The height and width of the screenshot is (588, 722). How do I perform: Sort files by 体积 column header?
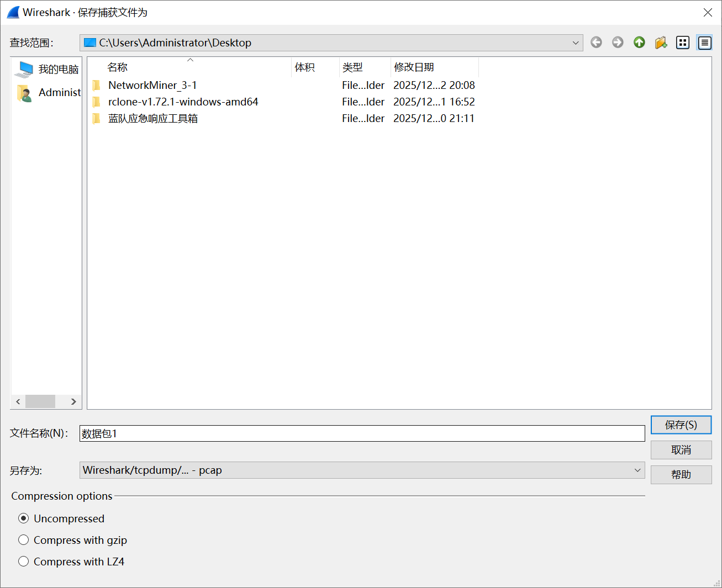315,67
